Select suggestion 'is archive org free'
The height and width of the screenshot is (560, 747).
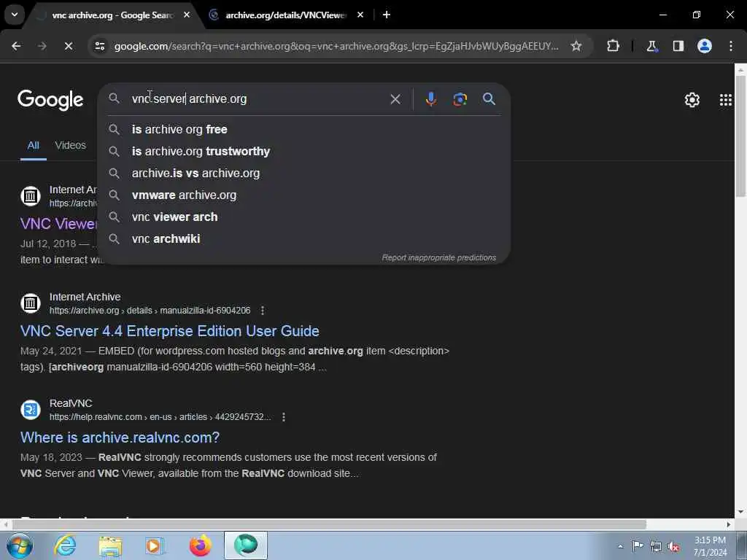304,129
